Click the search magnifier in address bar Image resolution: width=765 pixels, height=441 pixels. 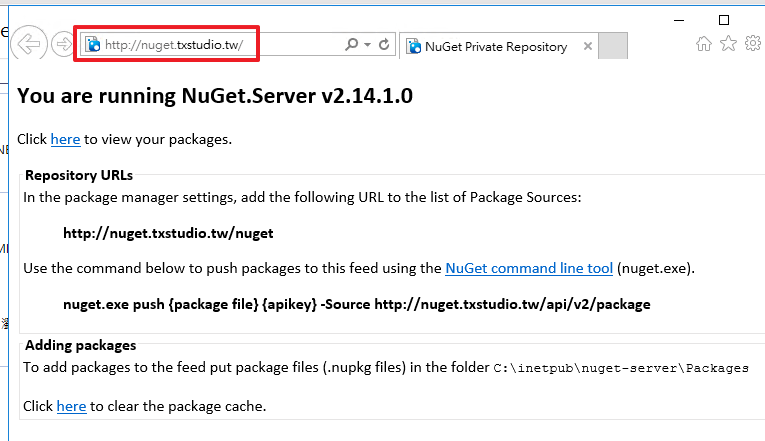pos(351,44)
